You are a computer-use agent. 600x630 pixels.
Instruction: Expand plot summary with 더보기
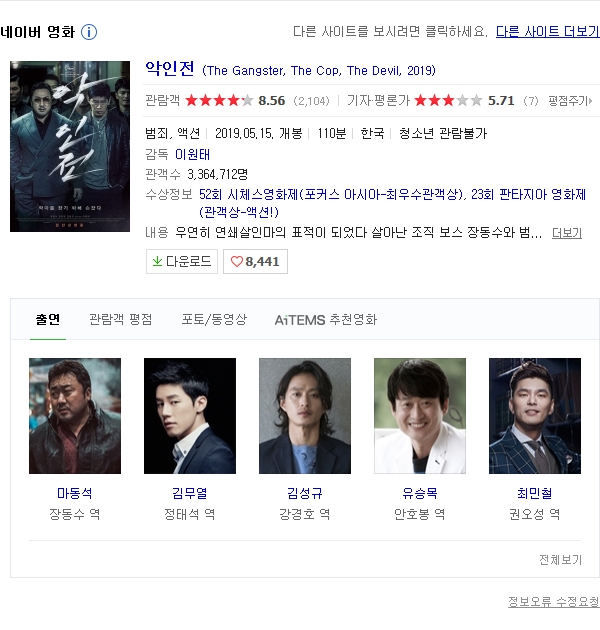tap(567, 233)
